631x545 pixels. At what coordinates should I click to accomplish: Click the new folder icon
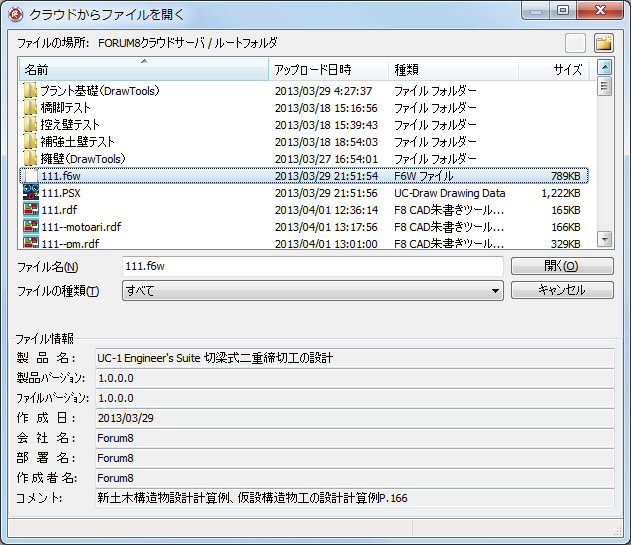[604, 43]
